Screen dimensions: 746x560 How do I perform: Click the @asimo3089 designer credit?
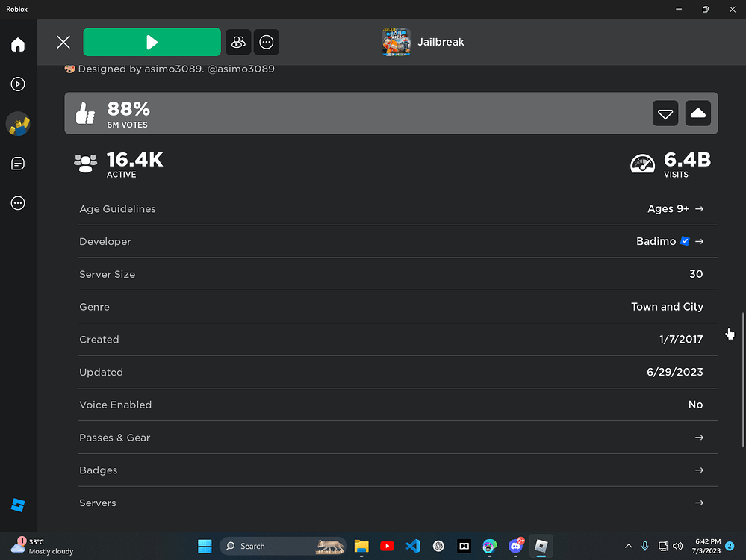pos(240,69)
